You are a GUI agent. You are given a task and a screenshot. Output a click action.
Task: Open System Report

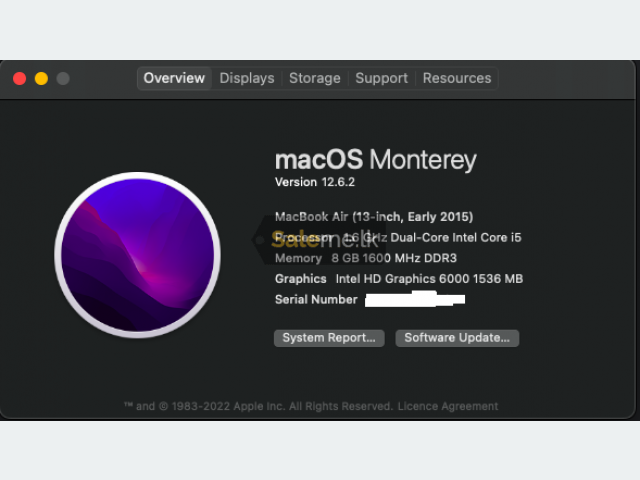(x=329, y=338)
